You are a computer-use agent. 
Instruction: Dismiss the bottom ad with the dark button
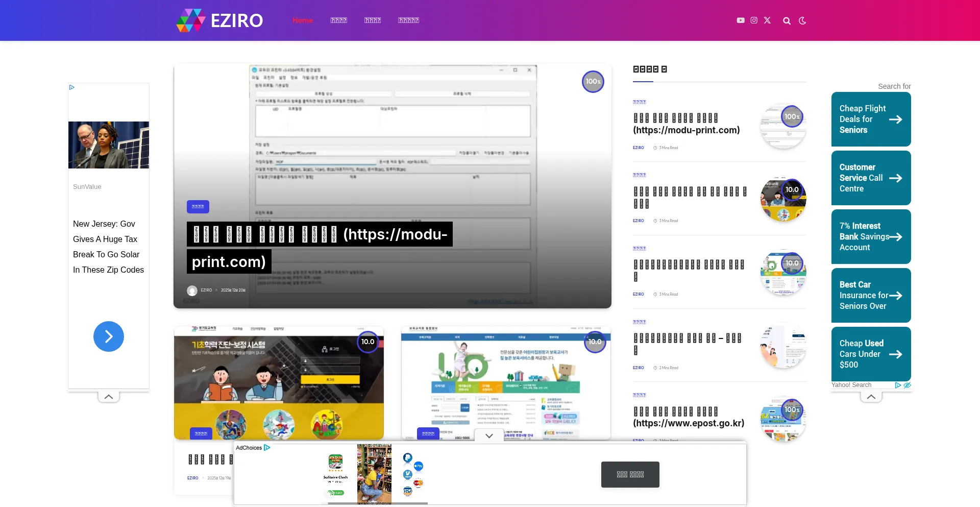tap(630, 474)
